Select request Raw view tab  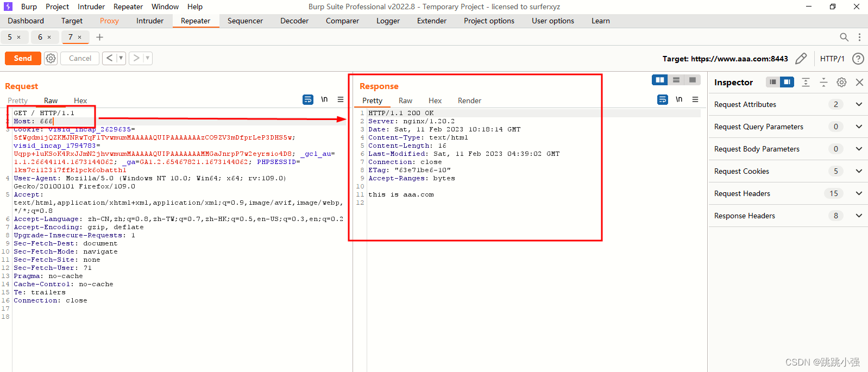51,100
